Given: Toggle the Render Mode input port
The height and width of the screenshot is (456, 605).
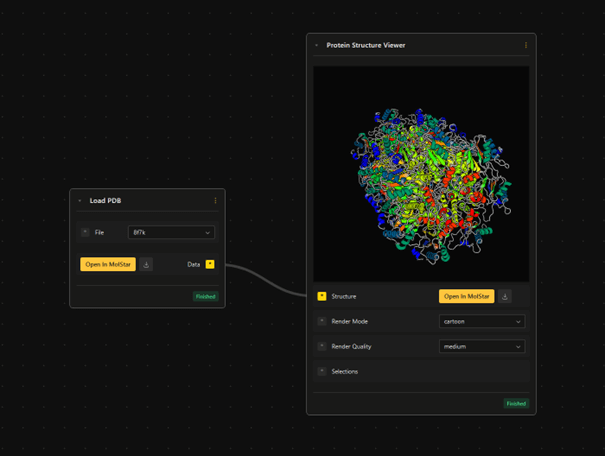Looking at the screenshot, I should point(321,322).
